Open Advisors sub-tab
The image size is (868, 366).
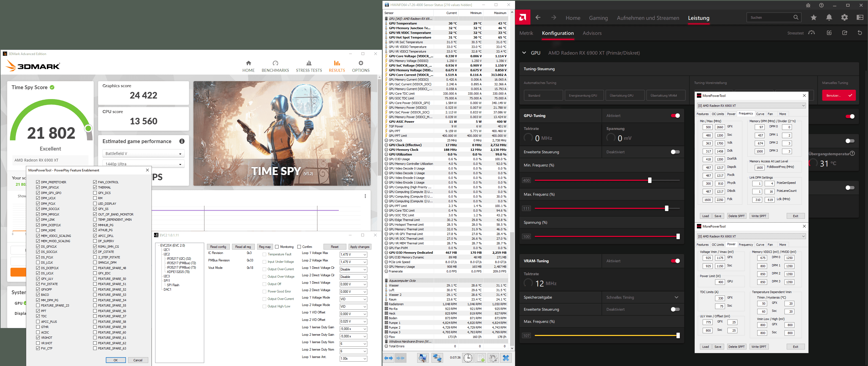(x=592, y=33)
